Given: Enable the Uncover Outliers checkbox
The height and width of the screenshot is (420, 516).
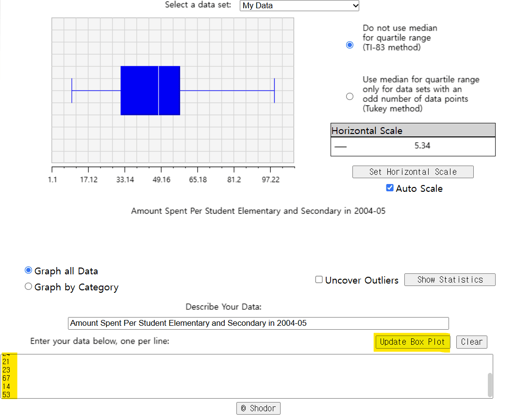Looking at the screenshot, I should (319, 280).
